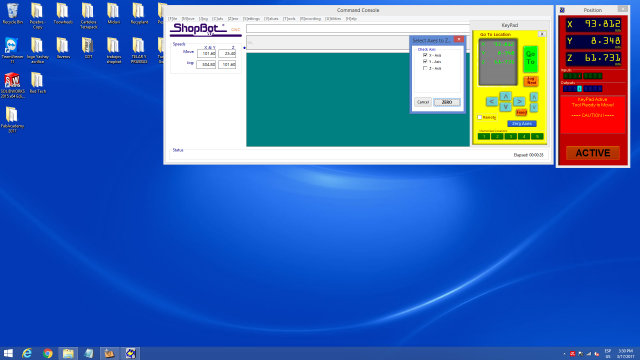This screenshot has width=640, height=360.
Task: Open the Zero menu
Action: pyautogui.click(x=233, y=19)
